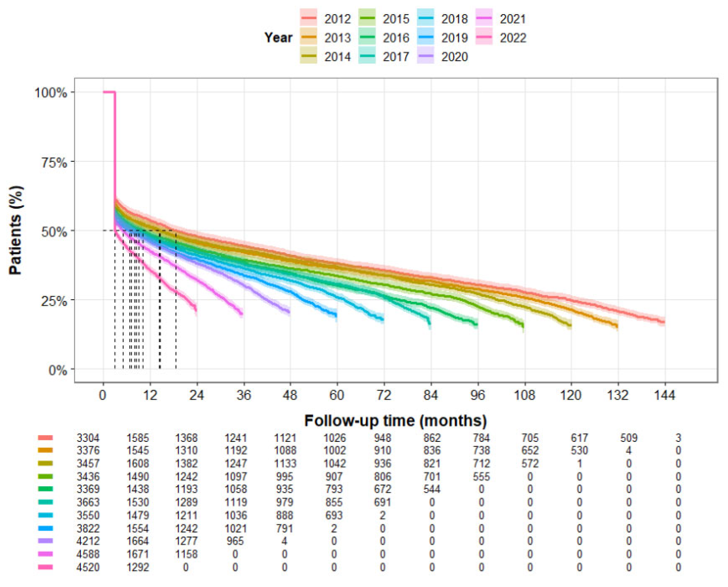Click the 72 months x-axis tick
The image size is (728, 587).
384,395
